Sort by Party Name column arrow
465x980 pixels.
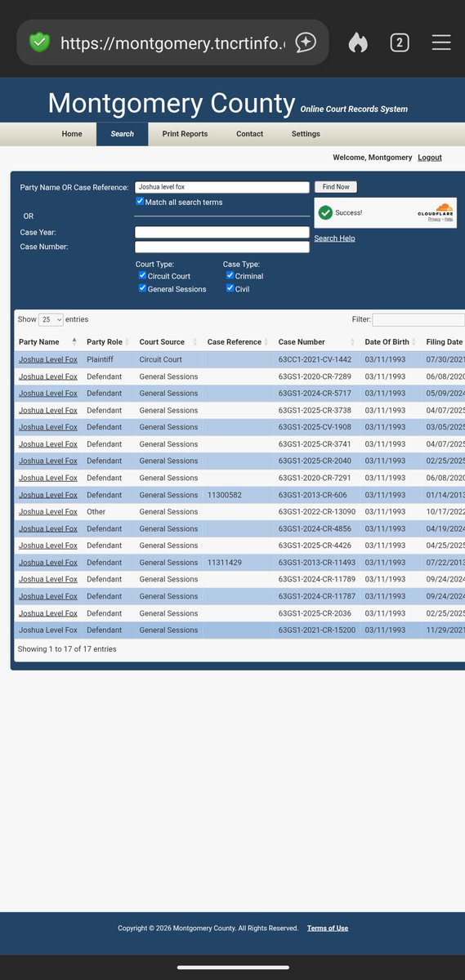click(x=74, y=341)
